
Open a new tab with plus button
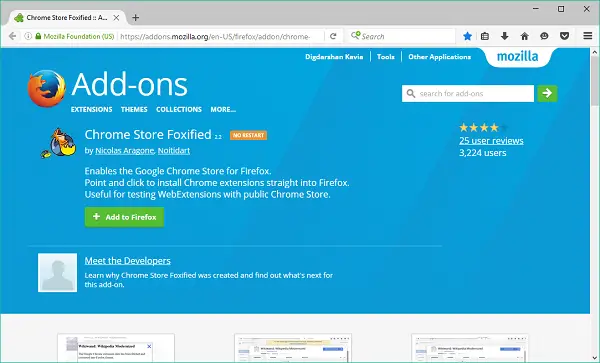point(135,18)
